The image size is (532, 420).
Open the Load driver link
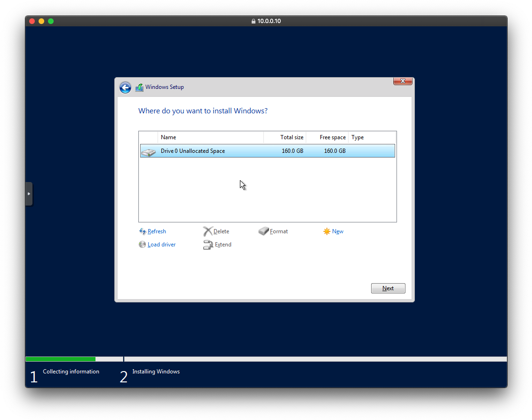pyautogui.click(x=161, y=245)
